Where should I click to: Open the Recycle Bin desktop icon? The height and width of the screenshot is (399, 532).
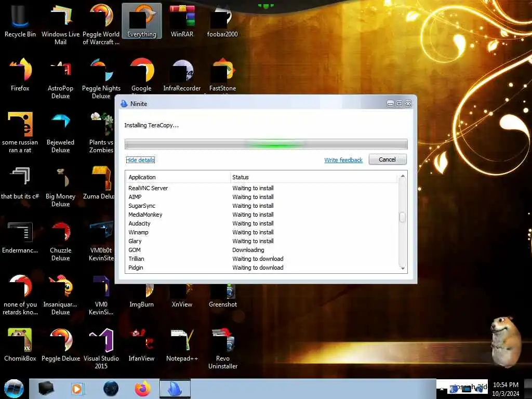[20, 21]
